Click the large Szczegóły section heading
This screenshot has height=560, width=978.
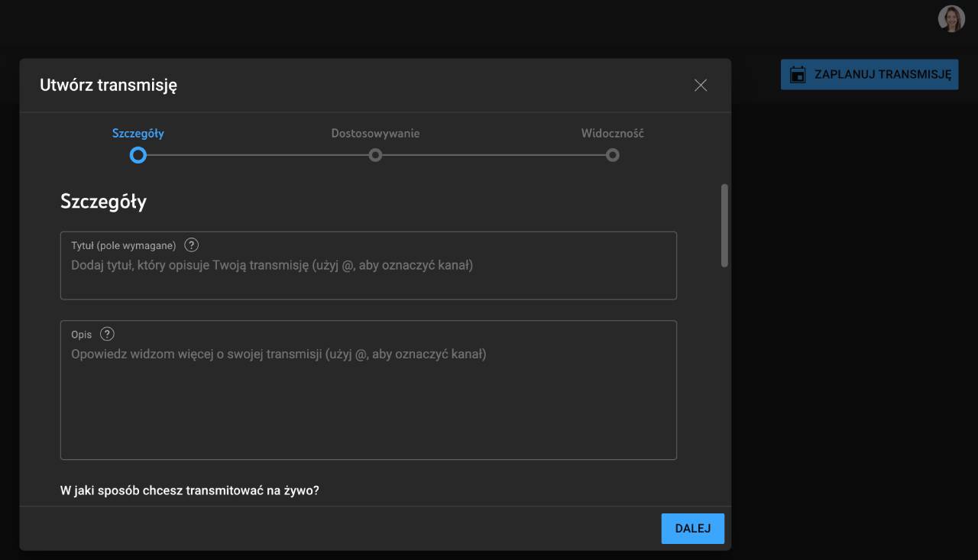103,202
